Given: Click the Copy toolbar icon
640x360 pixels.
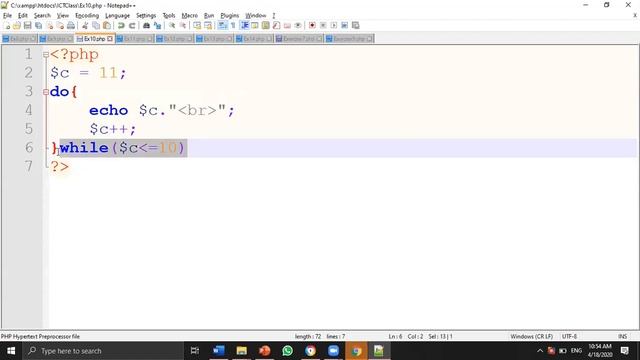Looking at the screenshot, I should click(96, 25).
